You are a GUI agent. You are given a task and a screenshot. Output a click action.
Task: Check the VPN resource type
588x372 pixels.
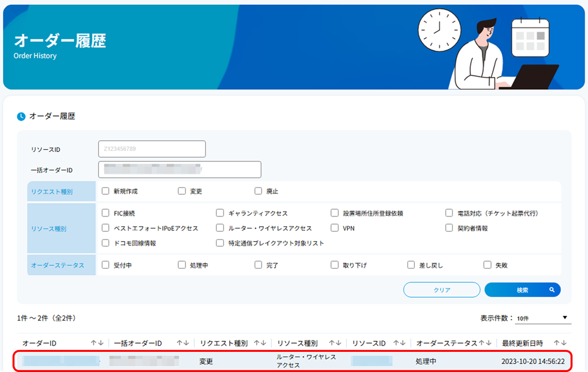334,229
